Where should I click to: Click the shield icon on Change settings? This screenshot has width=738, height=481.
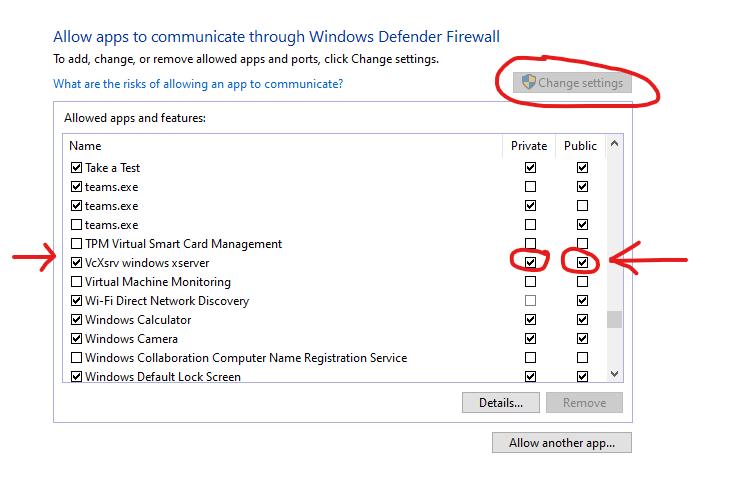[529, 83]
